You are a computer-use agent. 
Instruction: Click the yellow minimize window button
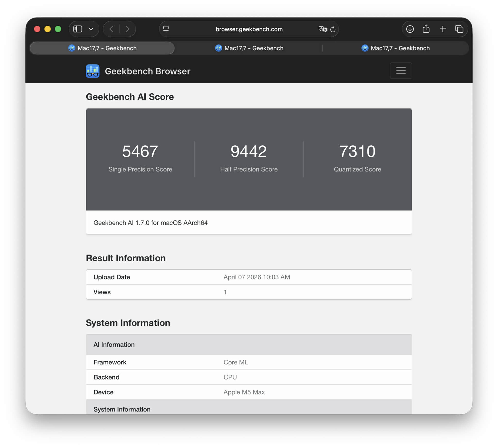tap(48, 29)
